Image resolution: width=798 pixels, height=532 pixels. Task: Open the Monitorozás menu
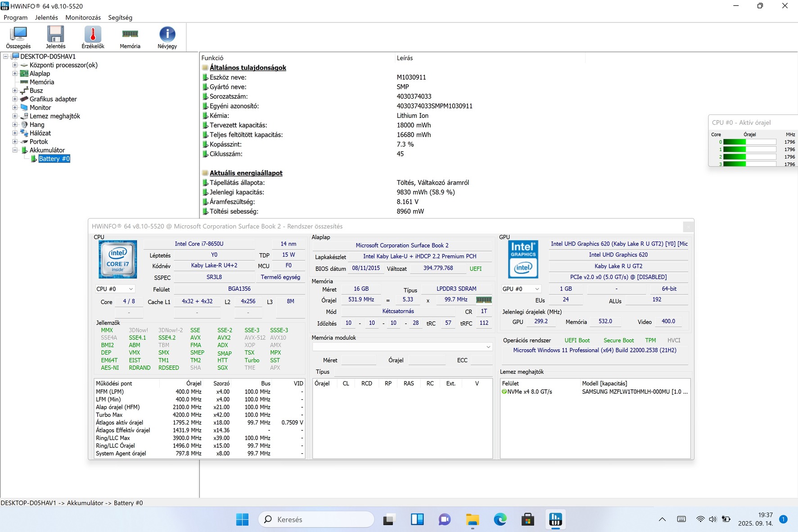[83, 18]
